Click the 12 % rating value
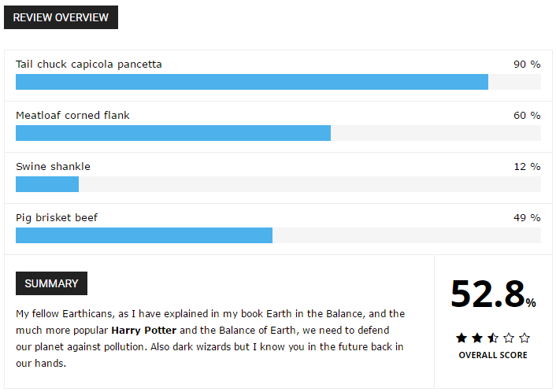 [527, 167]
